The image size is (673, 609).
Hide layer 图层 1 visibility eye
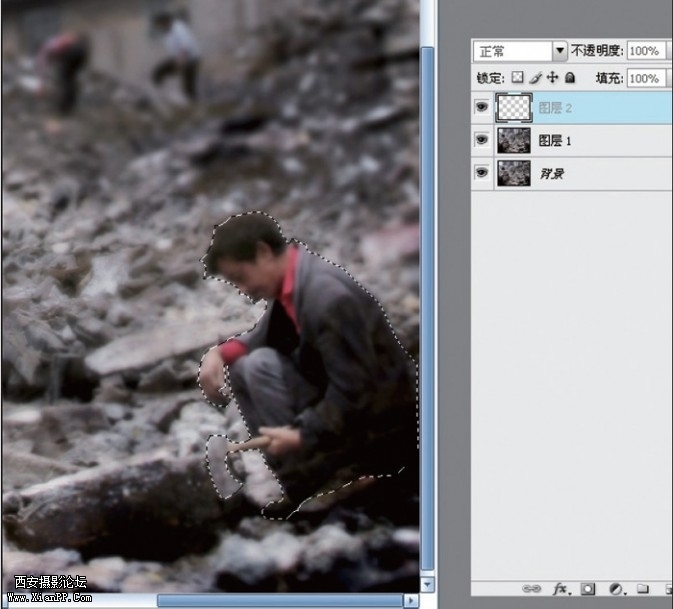(482, 139)
